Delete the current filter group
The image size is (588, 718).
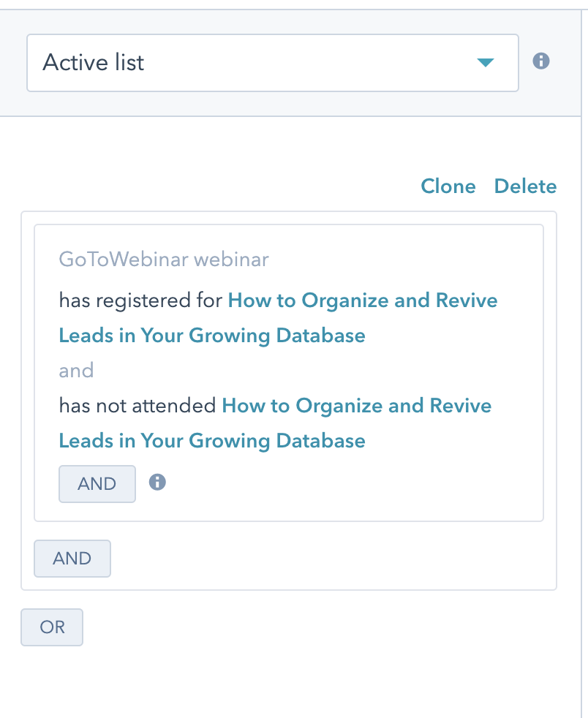click(525, 186)
